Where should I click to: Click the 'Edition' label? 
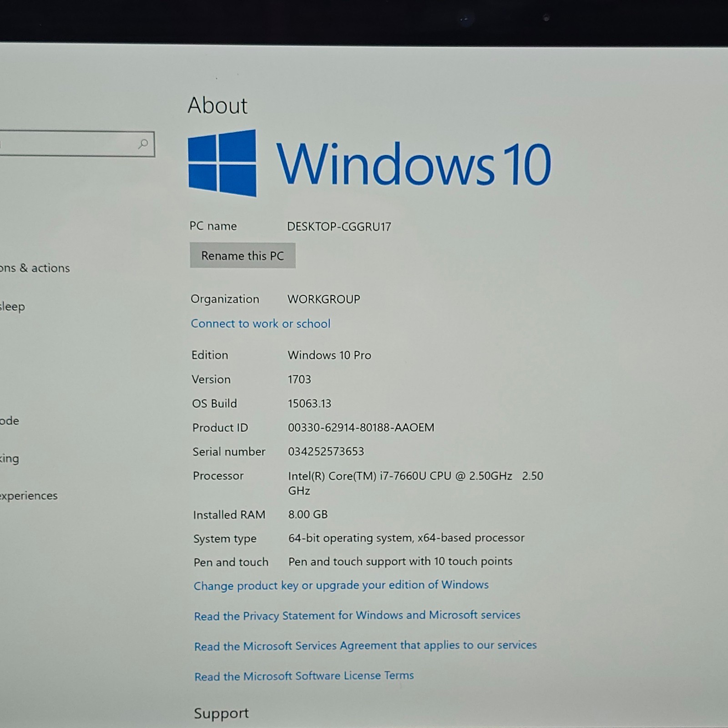pyautogui.click(x=210, y=355)
